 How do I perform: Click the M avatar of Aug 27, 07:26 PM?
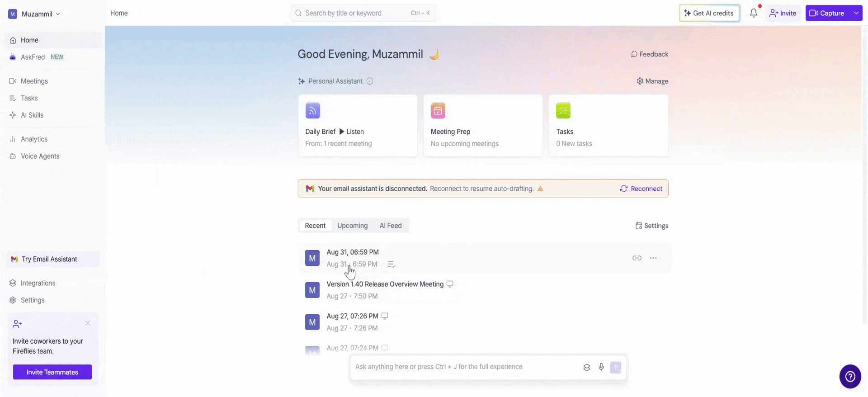(x=312, y=322)
